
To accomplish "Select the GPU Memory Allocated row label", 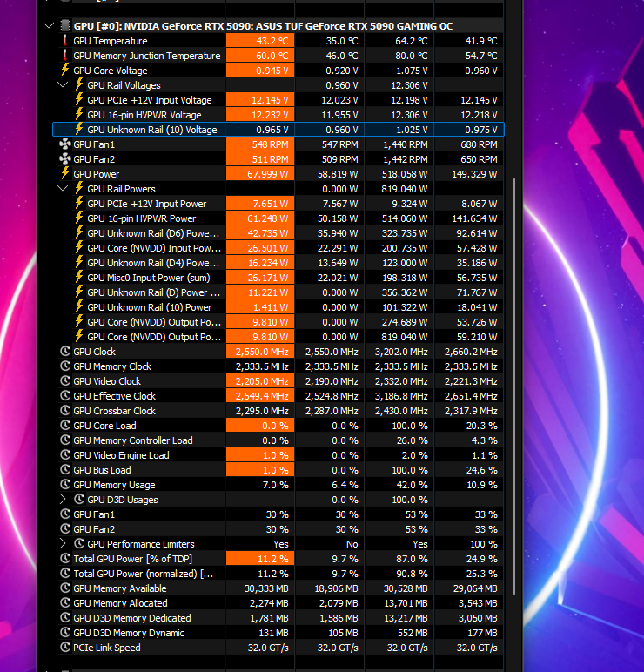I will [x=120, y=603].
